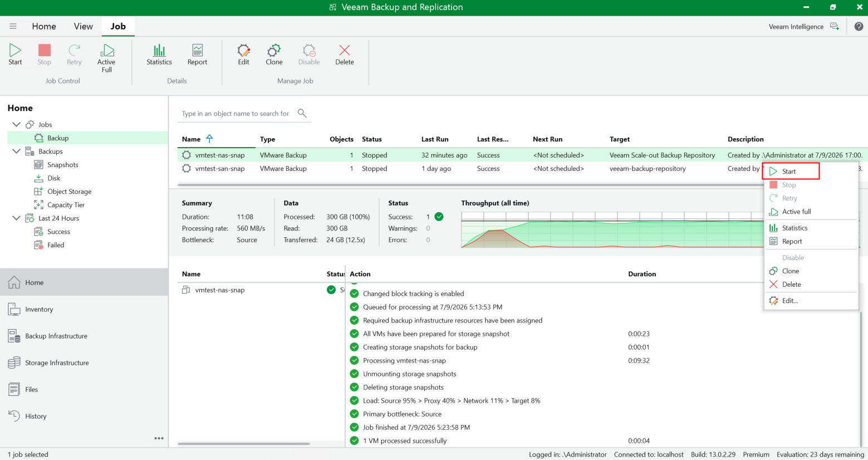Start the job from the ribbon

click(15, 55)
